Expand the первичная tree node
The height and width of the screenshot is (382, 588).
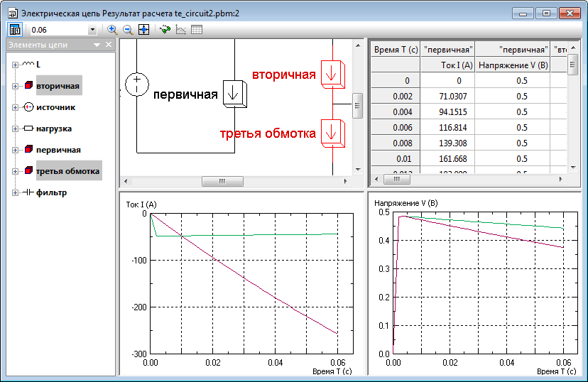click(15, 151)
